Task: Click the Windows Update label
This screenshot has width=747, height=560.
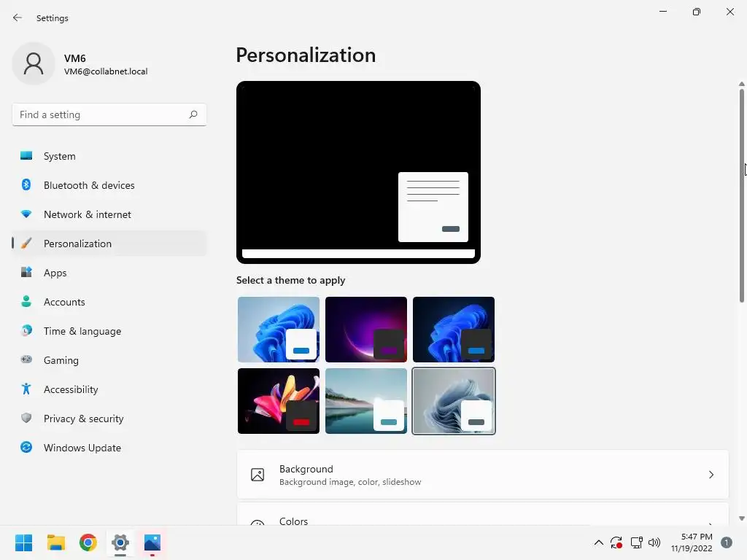Action: (x=82, y=448)
